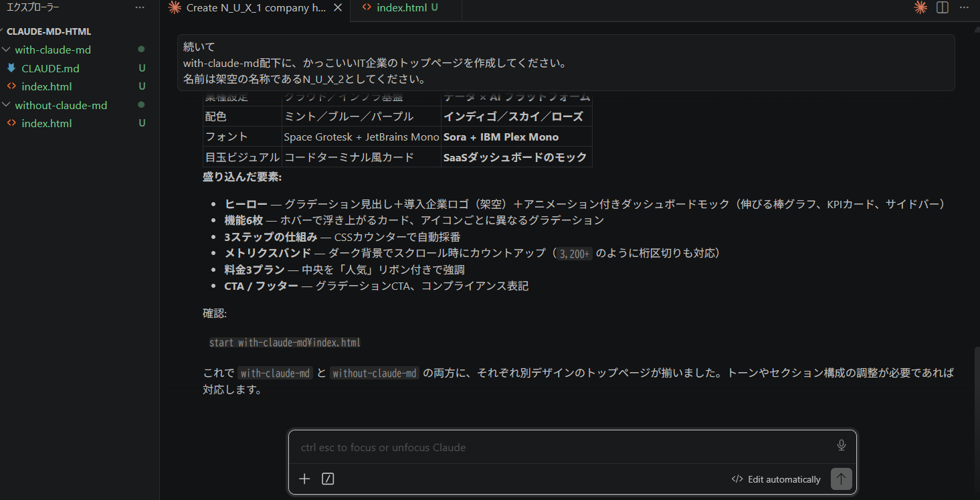Click the U status badge beside CLAUDE.md
This screenshot has height=500, width=980.
[x=142, y=68]
